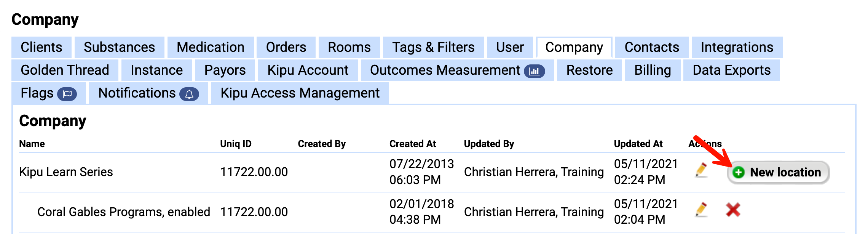Click the bell badge on Notifications tab
Screen dimensions: 868x234
(x=189, y=94)
